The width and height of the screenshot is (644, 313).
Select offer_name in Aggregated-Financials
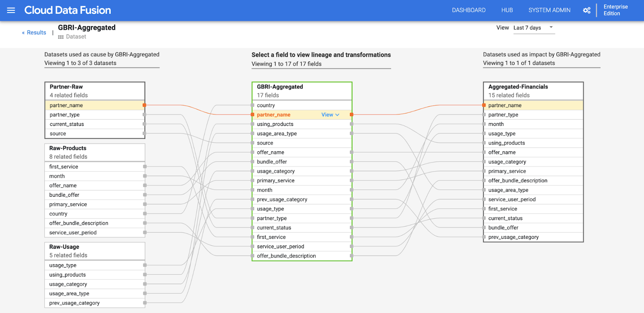coord(533,152)
